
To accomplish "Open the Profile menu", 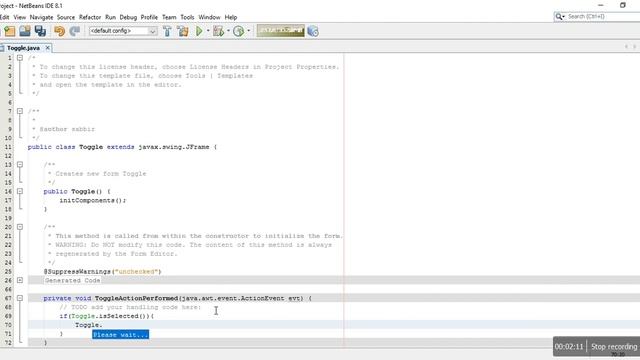I will click(149, 17).
